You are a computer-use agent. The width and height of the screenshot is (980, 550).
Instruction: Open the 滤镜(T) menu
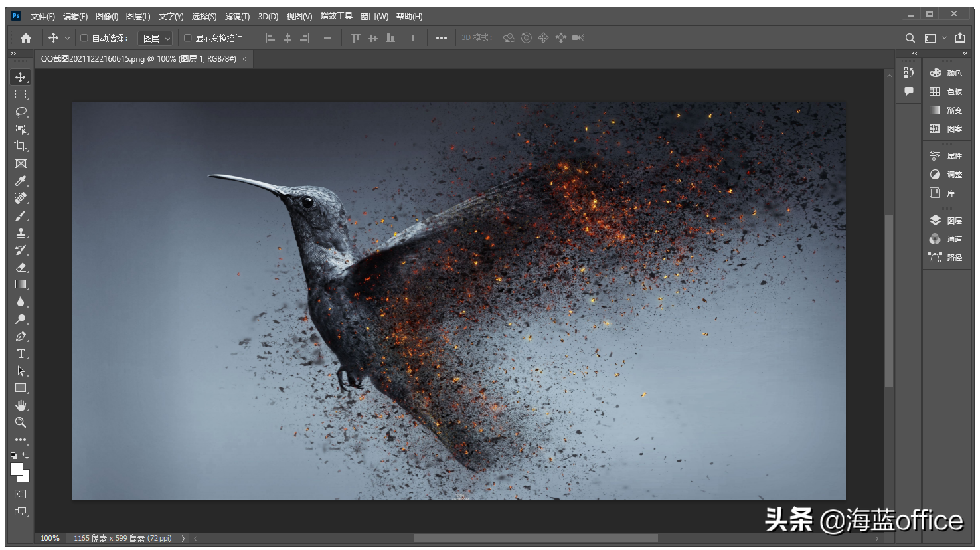(237, 17)
